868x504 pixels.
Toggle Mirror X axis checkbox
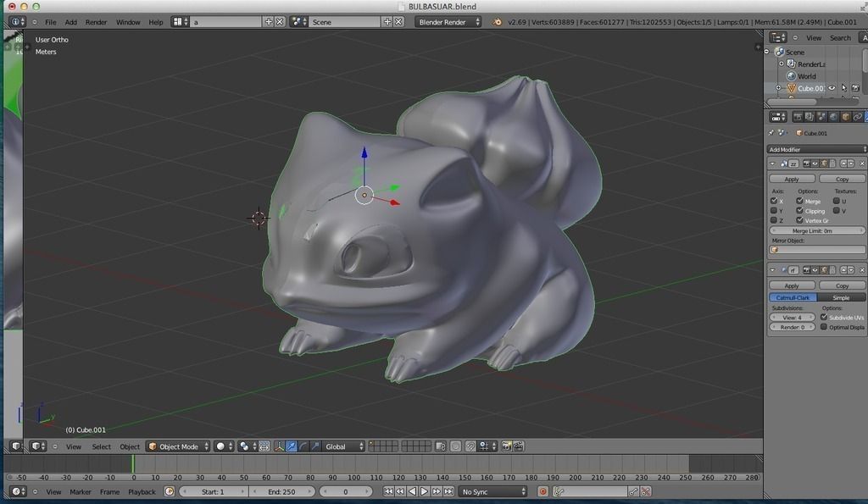[774, 201]
